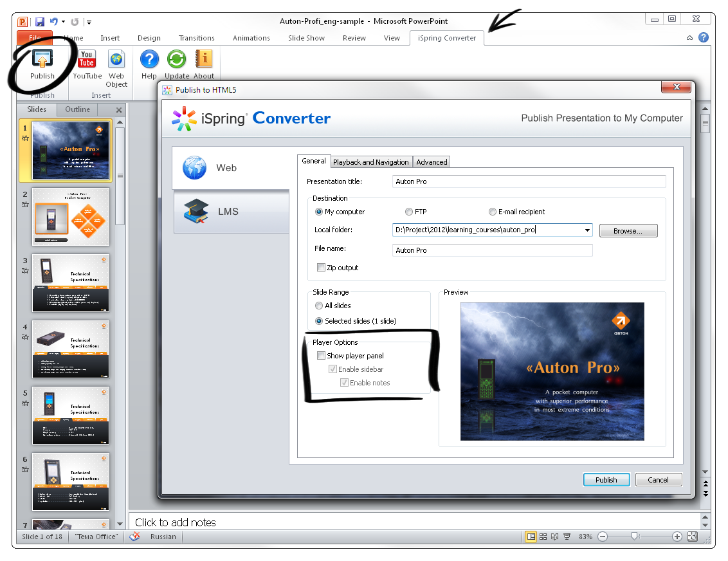Click the Presentation title field
This screenshot has width=728, height=561.
[529, 181]
